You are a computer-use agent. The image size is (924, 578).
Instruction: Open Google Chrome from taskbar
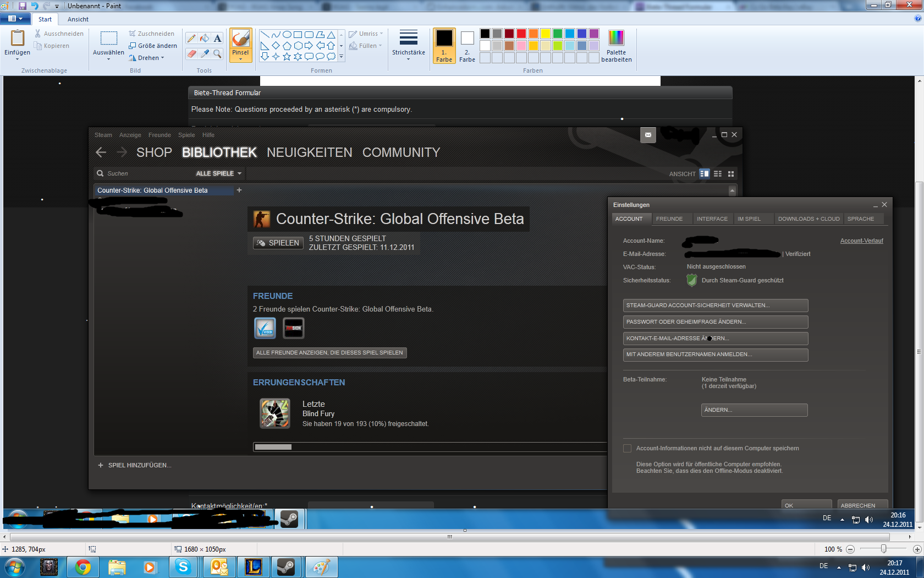[83, 567]
